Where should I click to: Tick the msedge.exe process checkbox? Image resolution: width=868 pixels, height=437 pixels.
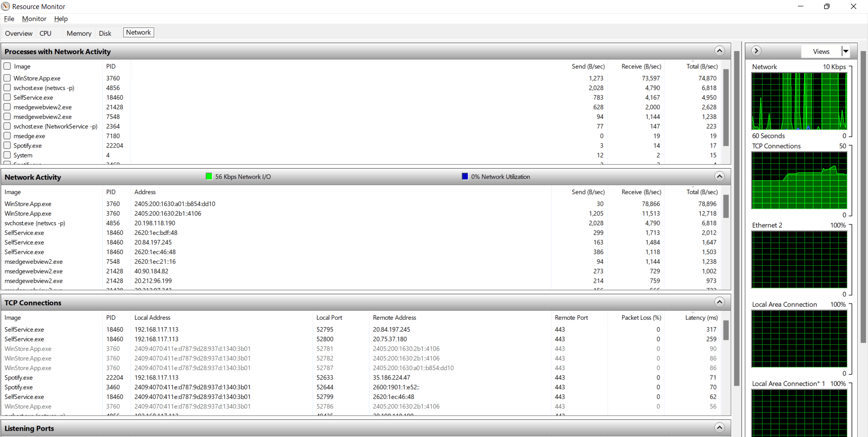(7, 136)
